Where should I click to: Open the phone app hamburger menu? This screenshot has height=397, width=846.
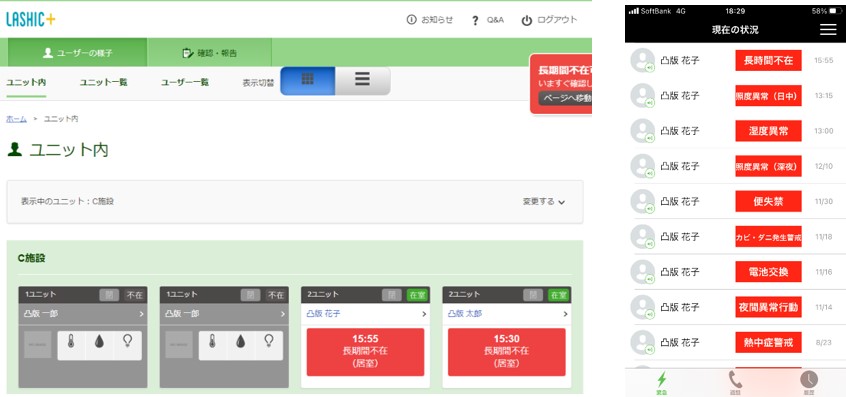[x=828, y=30]
